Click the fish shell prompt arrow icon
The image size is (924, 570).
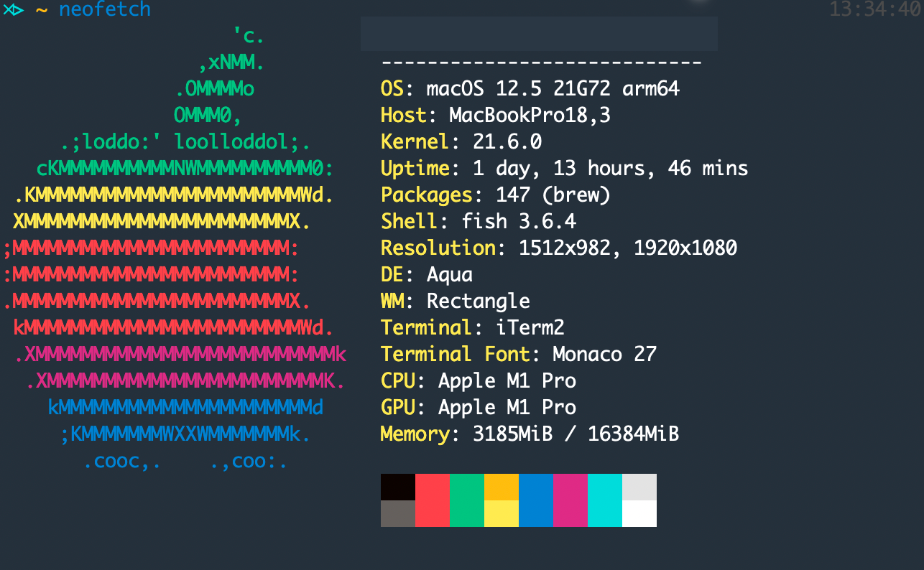click(x=14, y=10)
